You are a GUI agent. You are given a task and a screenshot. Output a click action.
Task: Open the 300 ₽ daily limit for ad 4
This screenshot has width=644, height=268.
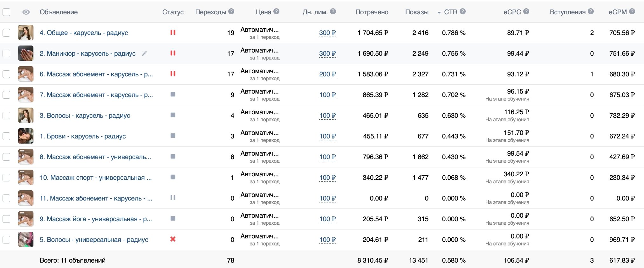coord(327,33)
